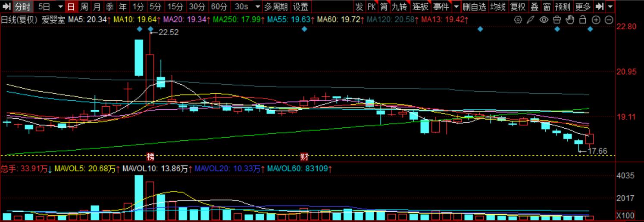Viewport: 644px width, 222px height.
Task: Zoom in with the plus icon
Action: coord(596,20)
